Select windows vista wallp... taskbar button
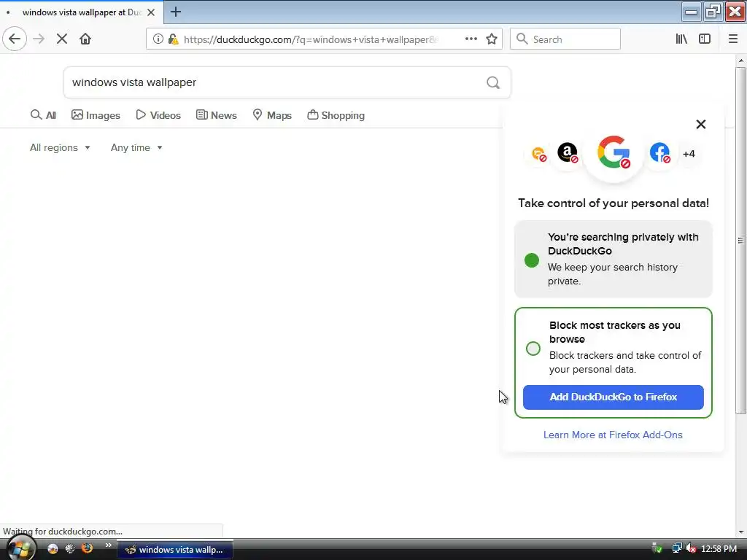 pos(175,550)
